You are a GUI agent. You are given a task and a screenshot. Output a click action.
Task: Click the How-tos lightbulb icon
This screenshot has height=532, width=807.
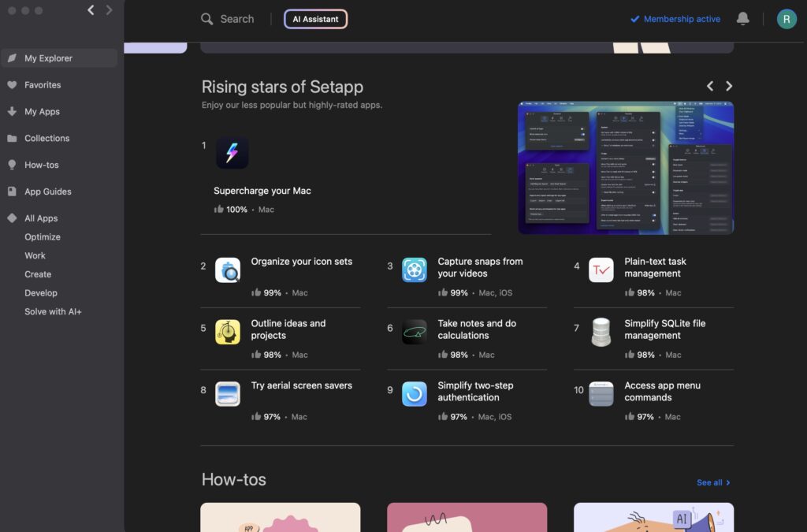[12, 165]
